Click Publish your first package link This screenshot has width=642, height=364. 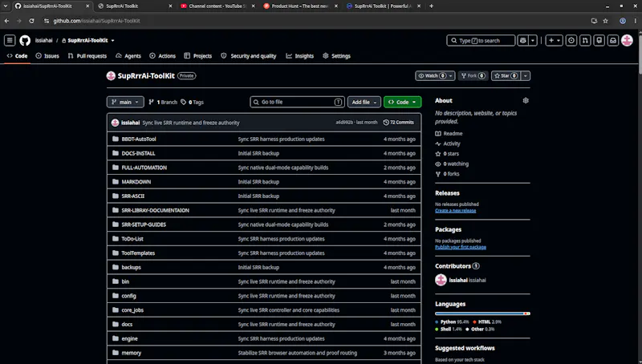(461, 247)
